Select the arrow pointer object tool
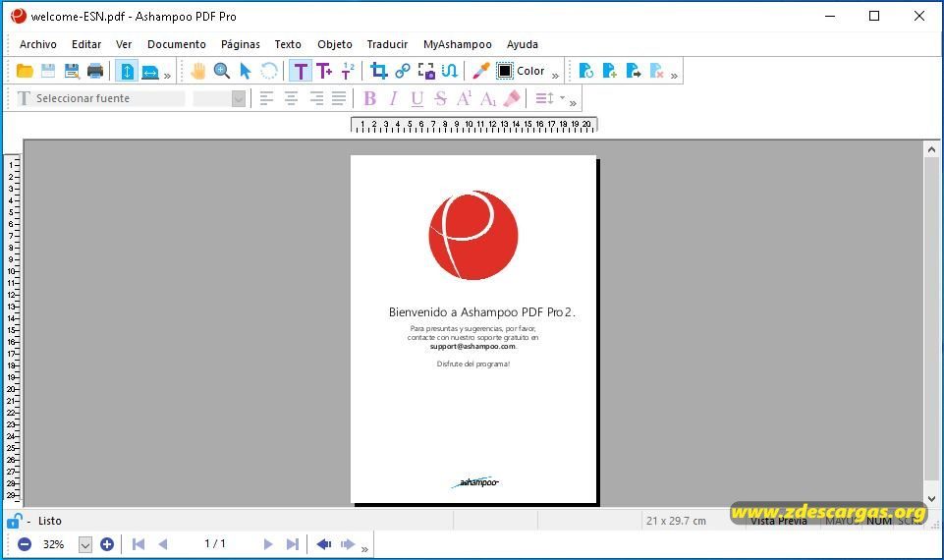Screen dimensions: 944x560 pos(245,71)
